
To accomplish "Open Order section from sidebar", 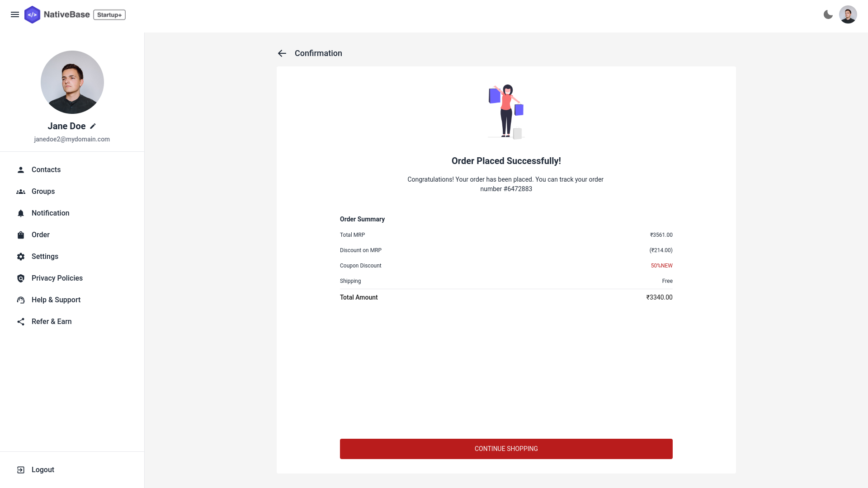I will [41, 234].
